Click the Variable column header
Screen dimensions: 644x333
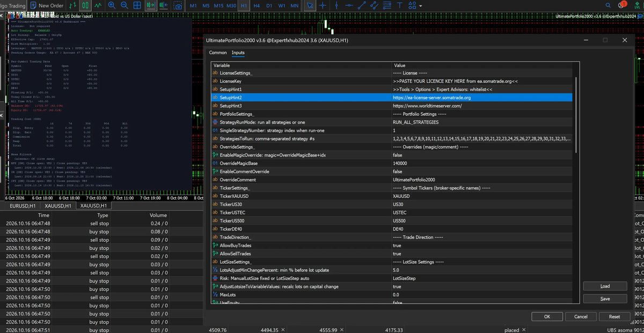(x=302, y=65)
